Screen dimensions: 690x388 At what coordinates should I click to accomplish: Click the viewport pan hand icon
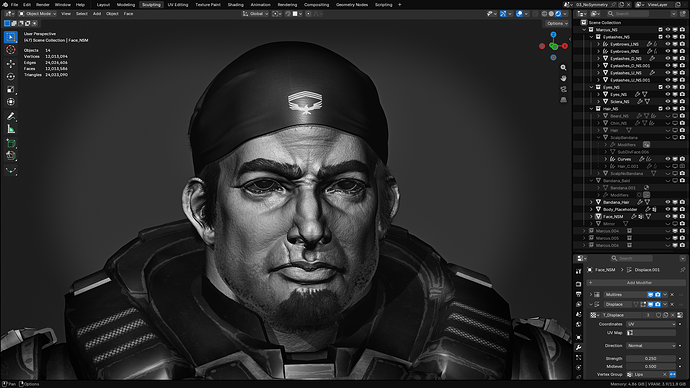(x=563, y=78)
